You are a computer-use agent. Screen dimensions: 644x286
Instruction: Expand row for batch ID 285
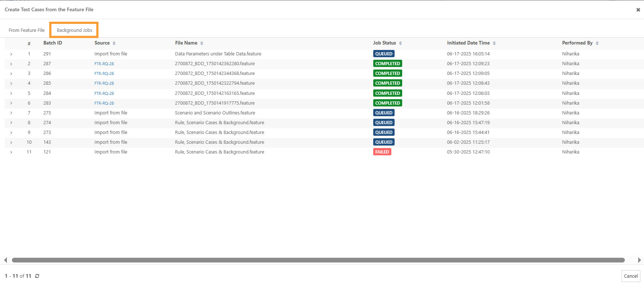click(11, 83)
